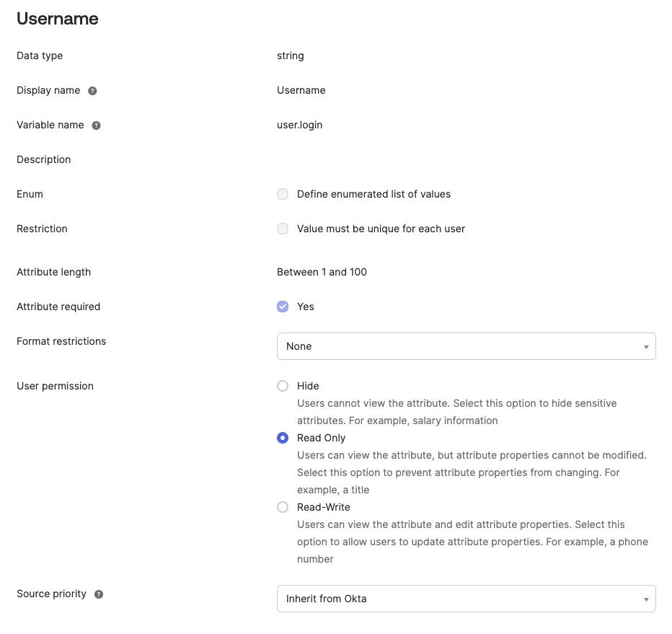Screen dimensions: 672x634
Task: Tick the Value must be unique checkbox
Action: (283, 229)
